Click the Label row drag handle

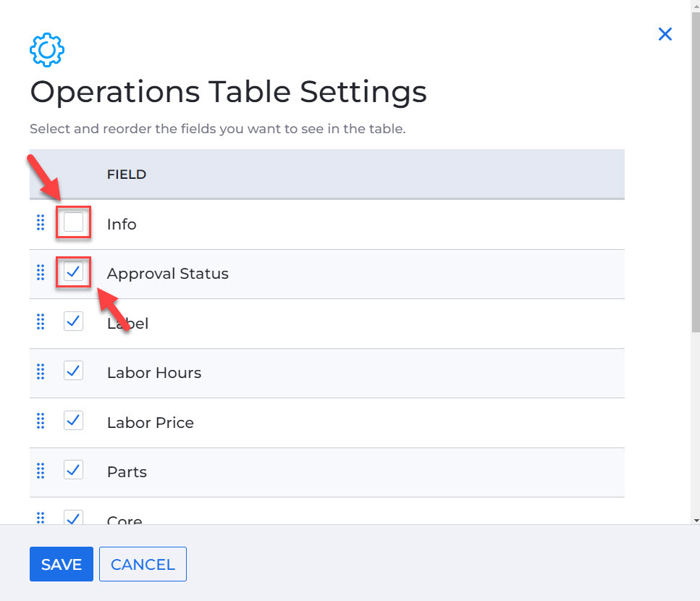coord(41,322)
